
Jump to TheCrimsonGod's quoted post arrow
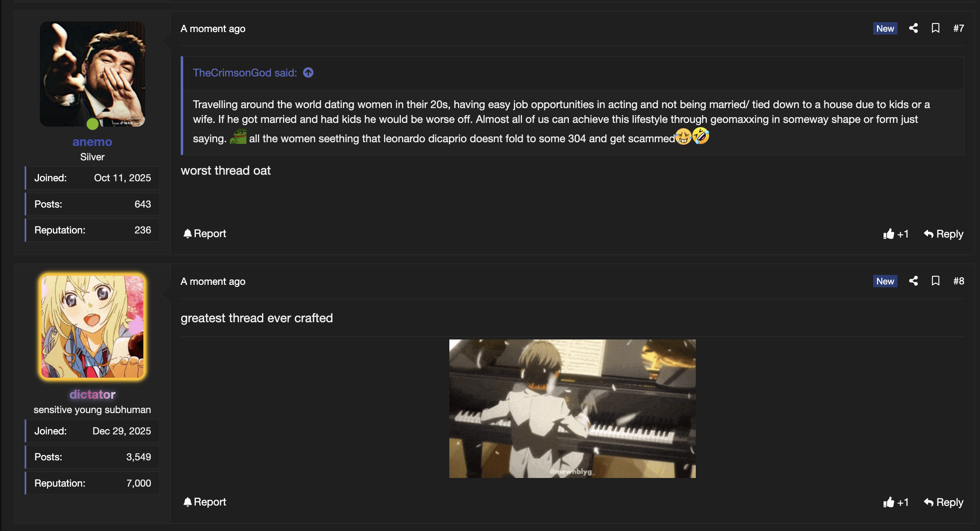coord(308,73)
